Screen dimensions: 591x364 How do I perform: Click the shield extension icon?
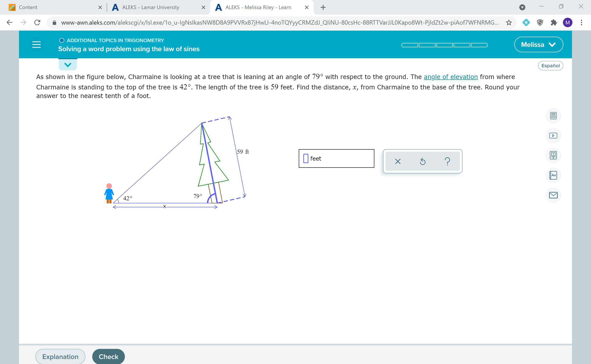(x=540, y=23)
